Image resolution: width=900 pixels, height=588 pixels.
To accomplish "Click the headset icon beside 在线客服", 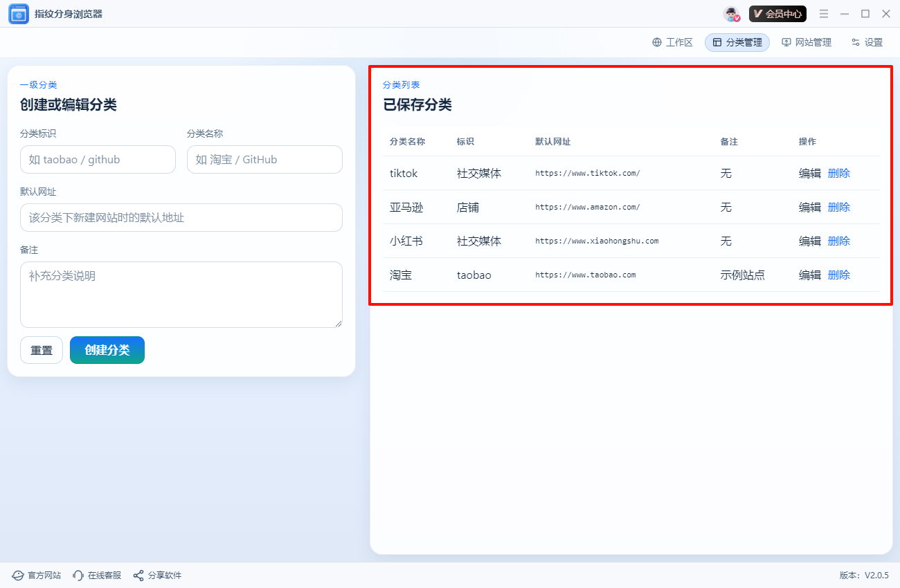I will pos(78,576).
